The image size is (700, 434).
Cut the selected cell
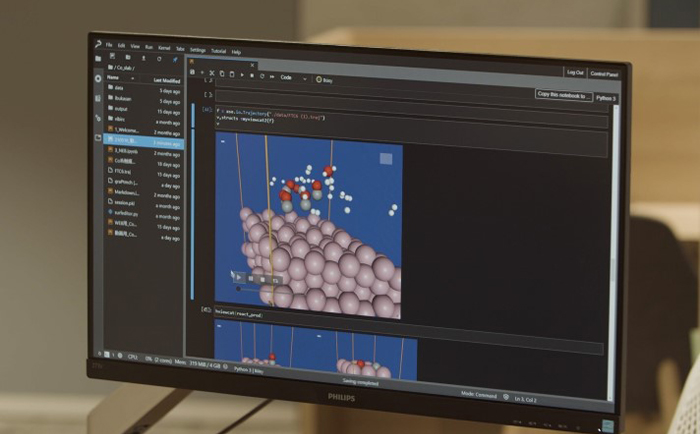coord(212,73)
